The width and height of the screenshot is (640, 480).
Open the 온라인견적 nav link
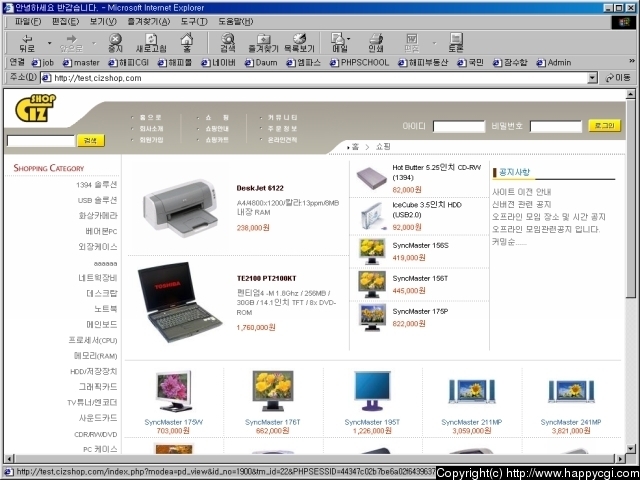[x=282, y=140]
